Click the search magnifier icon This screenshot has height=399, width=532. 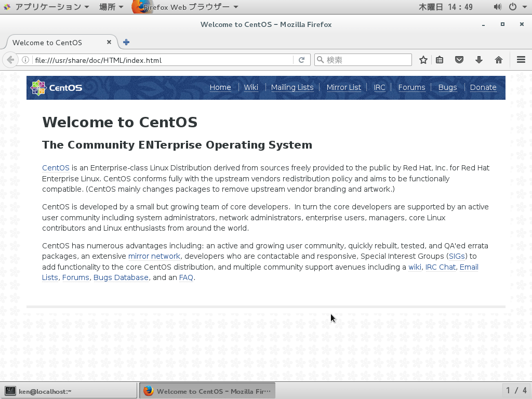tap(320, 60)
